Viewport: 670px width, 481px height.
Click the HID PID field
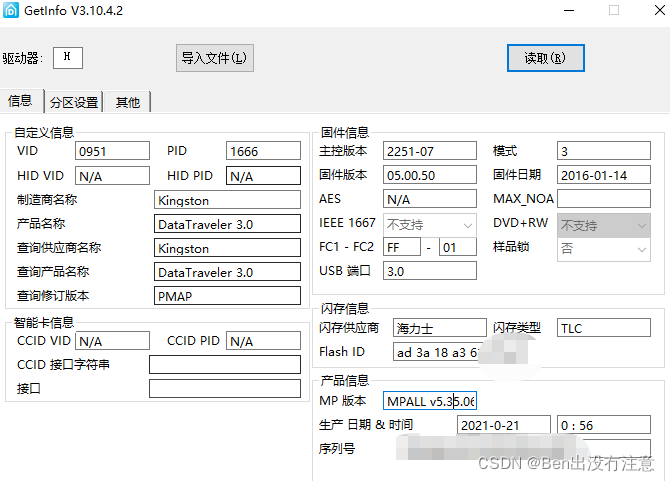[x=263, y=176]
